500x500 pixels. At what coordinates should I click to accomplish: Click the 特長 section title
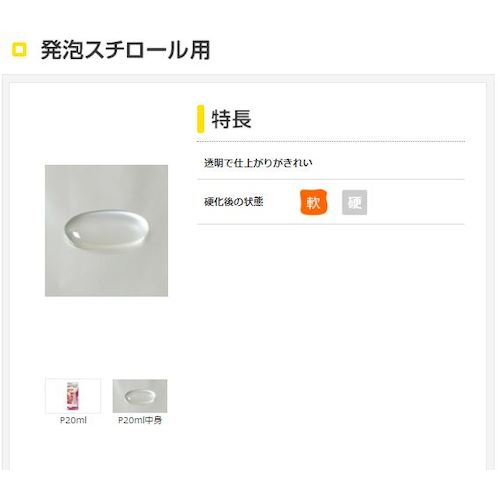[x=232, y=119]
